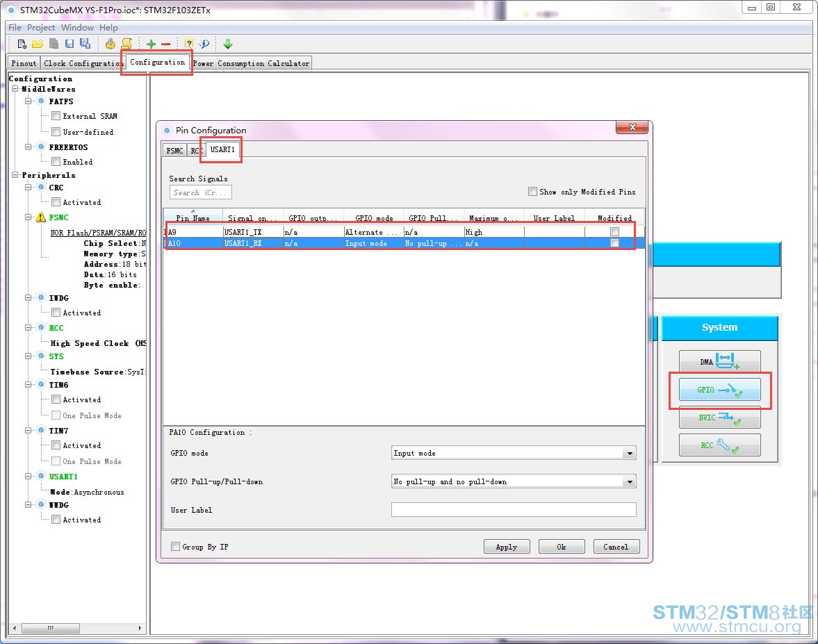Toggle IWDG Activated checkbox
This screenshot has height=644, width=818.
tap(56, 313)
